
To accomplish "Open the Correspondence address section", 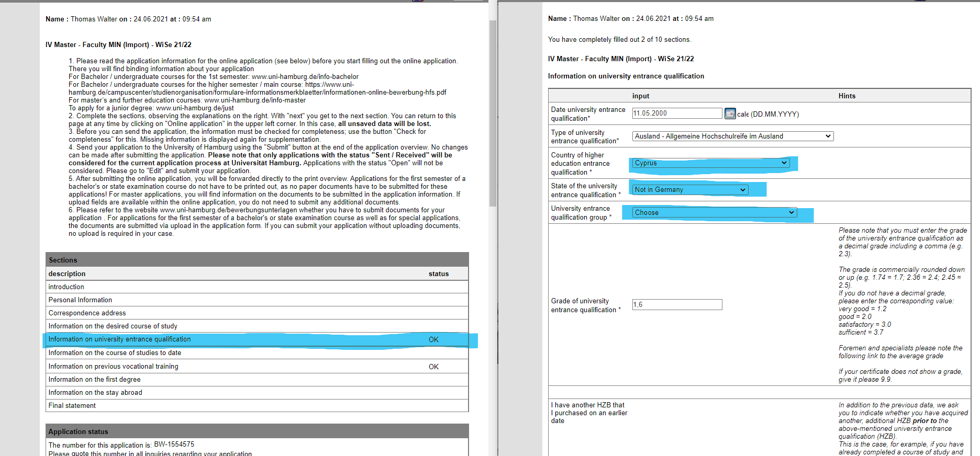I will pyautogui.click(x=87, y=313).
